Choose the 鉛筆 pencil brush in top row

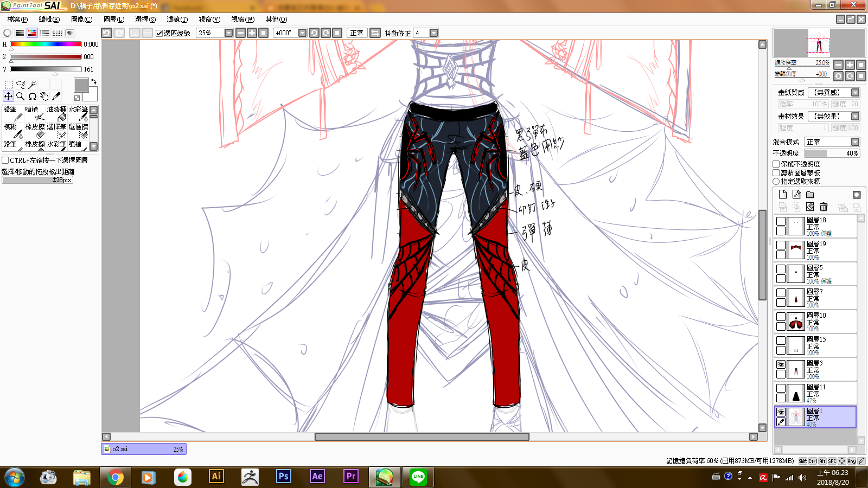pyautogui.click(x=13, y=113)
